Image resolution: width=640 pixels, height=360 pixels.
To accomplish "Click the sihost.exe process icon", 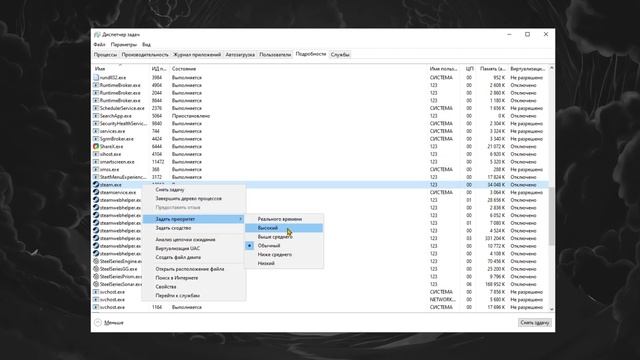I will (96, 154).
